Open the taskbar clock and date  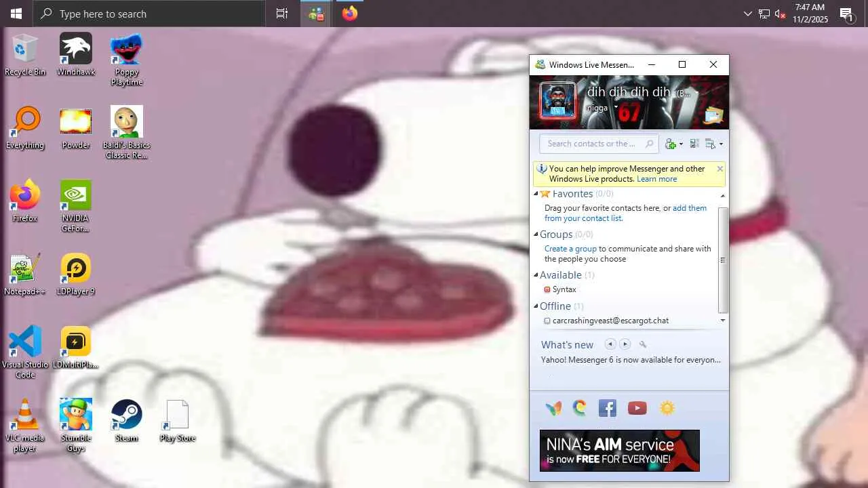pos(810,14)
